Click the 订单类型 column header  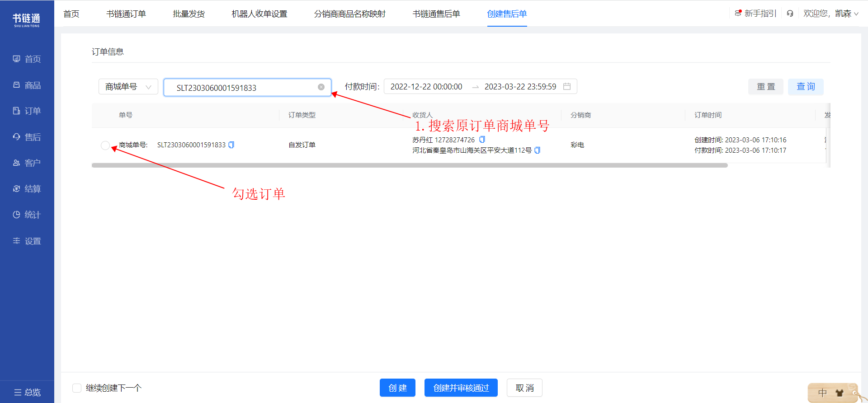coord(302,115)
